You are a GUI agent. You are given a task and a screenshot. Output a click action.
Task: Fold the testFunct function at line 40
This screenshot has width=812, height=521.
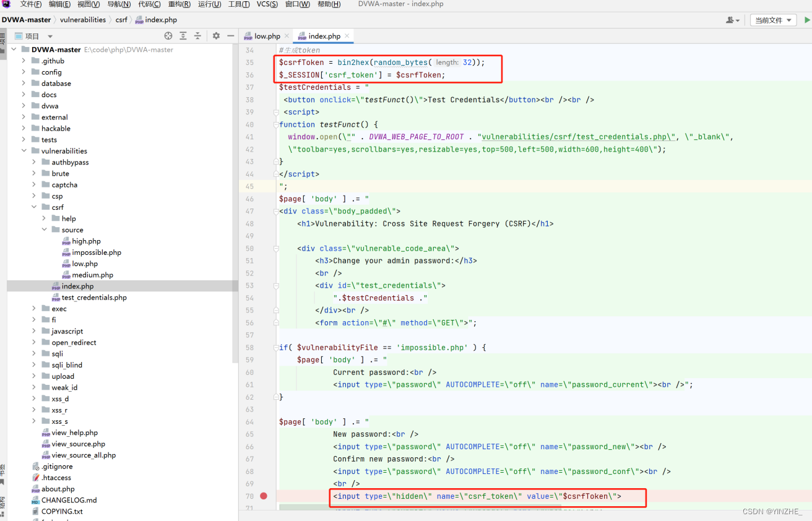(276, 124)
